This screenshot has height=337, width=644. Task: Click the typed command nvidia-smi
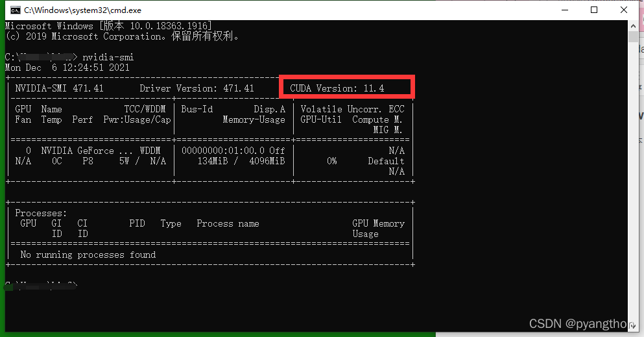click(108, 57)
